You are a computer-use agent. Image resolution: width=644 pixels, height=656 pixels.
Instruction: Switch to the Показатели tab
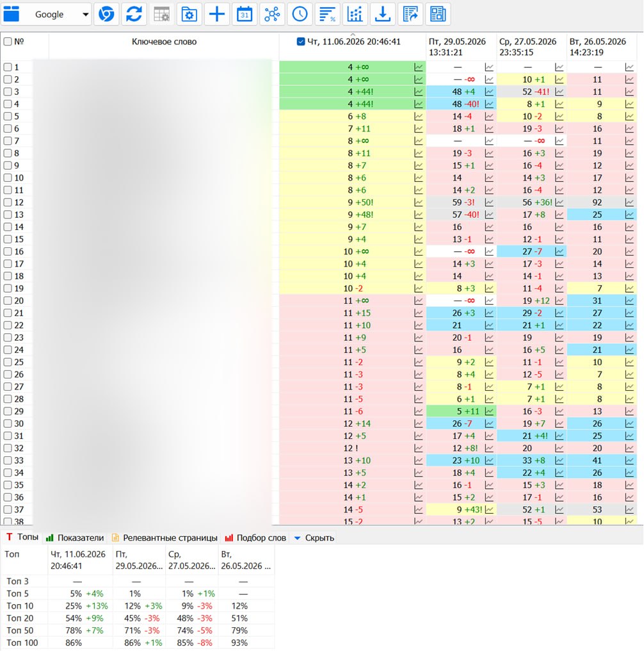[x=75, y=538]
